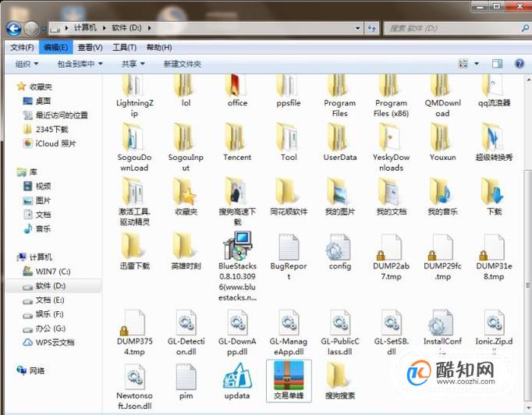Open the 编辑(E) menu
Image resolution: width=532 pixels, height=415 pixels.
click(x=56, y=48)
